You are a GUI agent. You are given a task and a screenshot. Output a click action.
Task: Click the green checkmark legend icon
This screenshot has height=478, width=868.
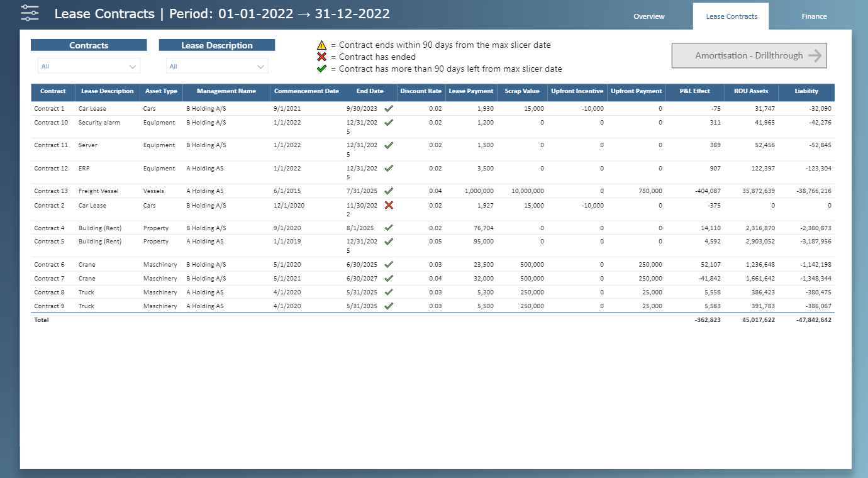[x=322, y=69]
